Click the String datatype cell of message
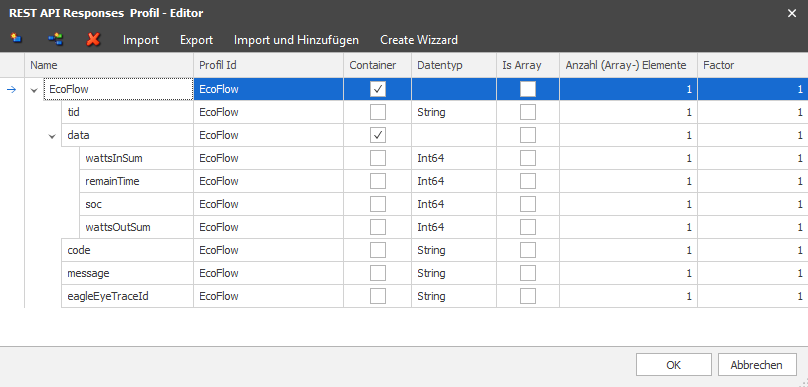 pos(454,273)
